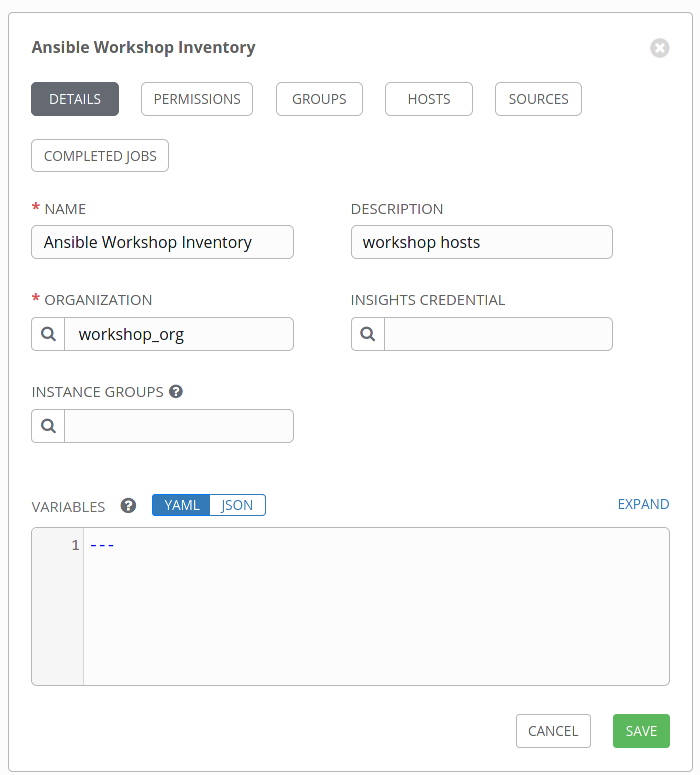The height and width of the screenshot is (775, 700).
Task: Open the Completed Jobs tab
Action: coord(100,156)
